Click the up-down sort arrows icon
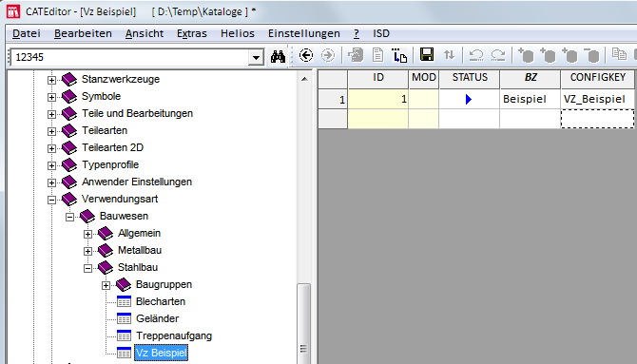The width and height of the screenshot is (637, 364). (449, 55)
